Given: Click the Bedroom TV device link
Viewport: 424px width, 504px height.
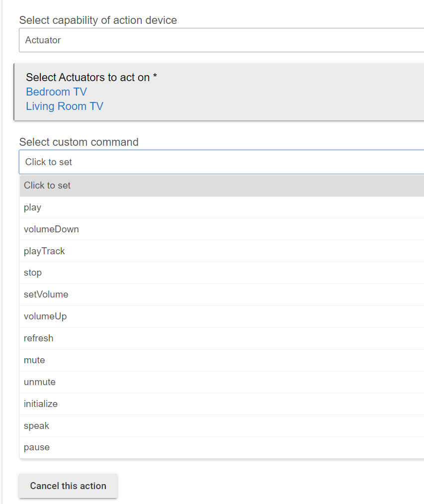Looking at the screenshot, I should click(x=56, y=92).
